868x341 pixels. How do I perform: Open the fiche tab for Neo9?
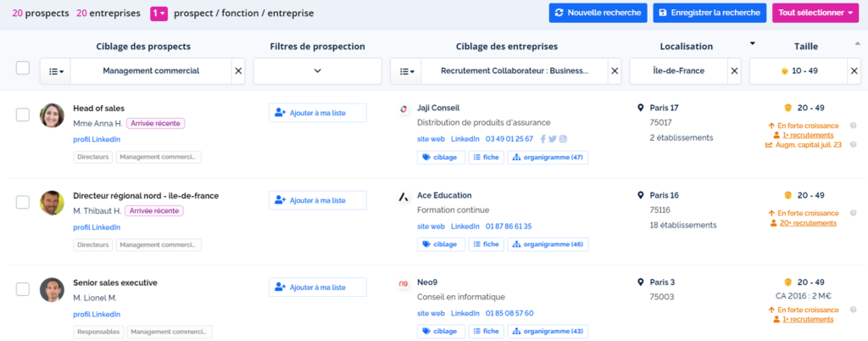[x=484, y=332]
